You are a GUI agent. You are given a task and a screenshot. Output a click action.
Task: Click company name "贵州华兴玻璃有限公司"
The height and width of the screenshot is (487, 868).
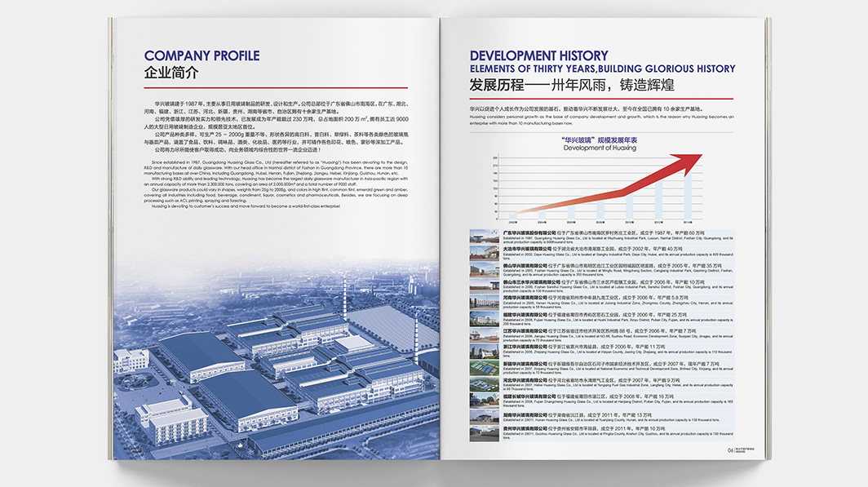525,429
